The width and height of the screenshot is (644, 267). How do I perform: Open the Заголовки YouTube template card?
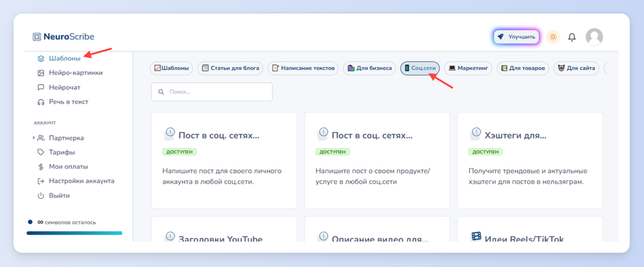click(x=224, y=229)
